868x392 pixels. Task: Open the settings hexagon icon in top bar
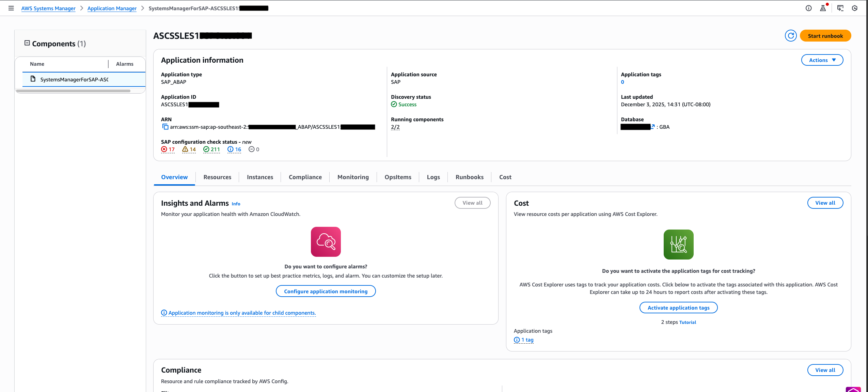[854, 8]
